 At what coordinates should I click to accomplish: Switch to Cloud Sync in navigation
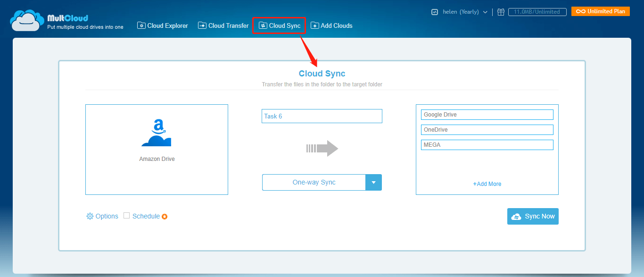click(280, 25)
